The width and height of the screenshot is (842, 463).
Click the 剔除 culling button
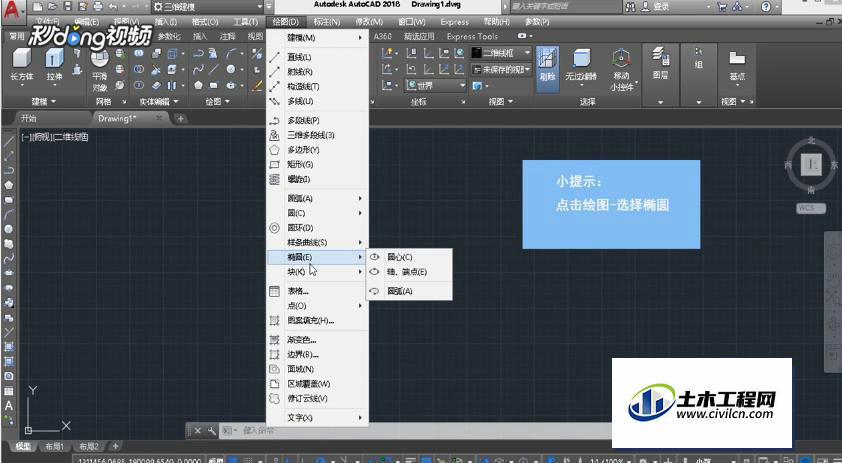tap(547, 69)
